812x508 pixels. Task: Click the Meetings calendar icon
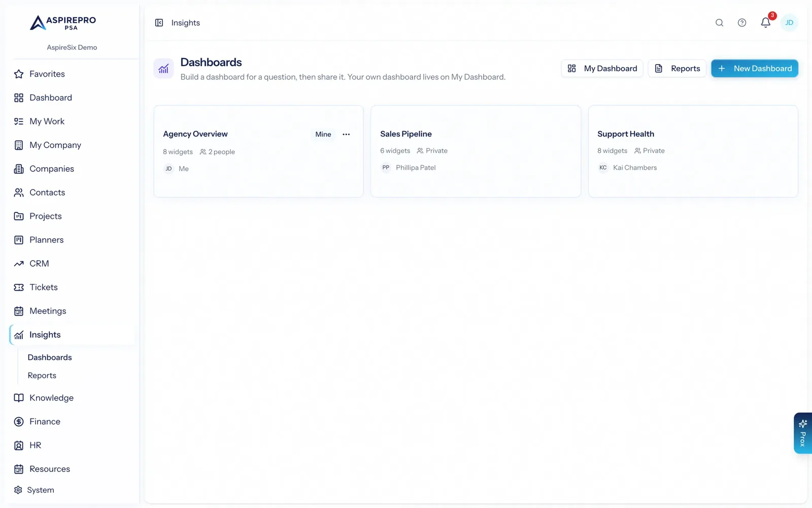coord(19,311)
